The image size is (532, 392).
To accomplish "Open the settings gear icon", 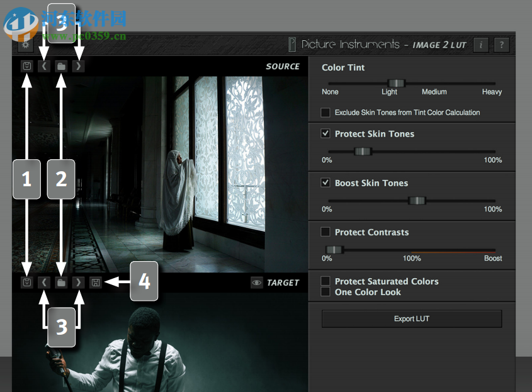I will coord(24,45).
